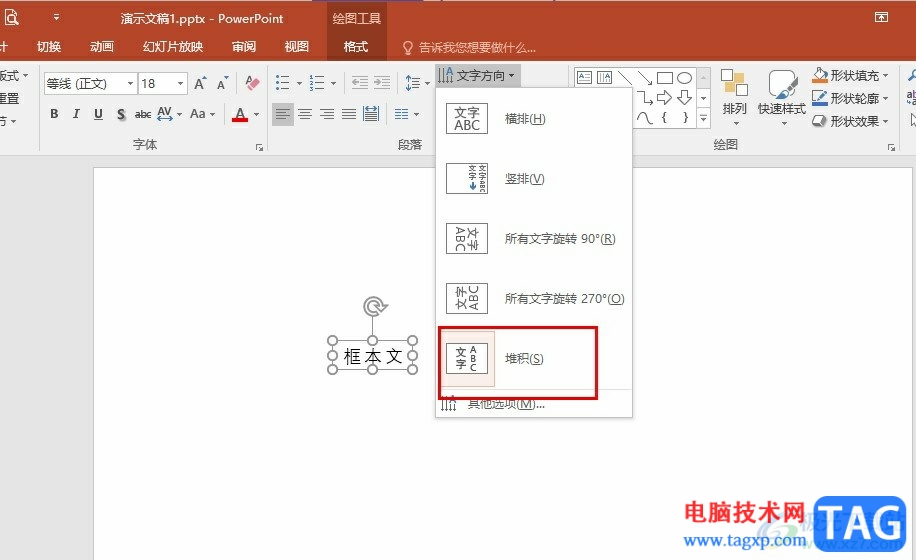This screenshot has height=560, width=916.
Task: Toggle text shadow
Action: [x=120, y=114]
